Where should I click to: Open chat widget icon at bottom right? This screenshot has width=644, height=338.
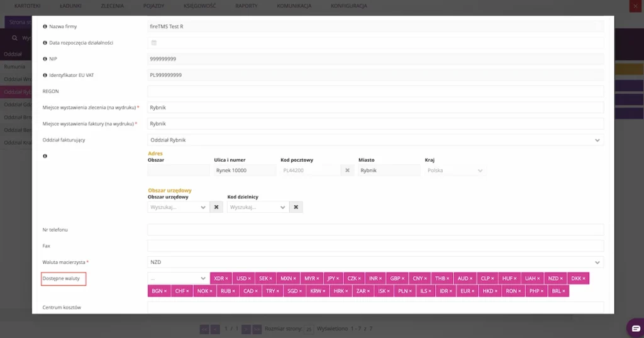(x=636, y=328)
